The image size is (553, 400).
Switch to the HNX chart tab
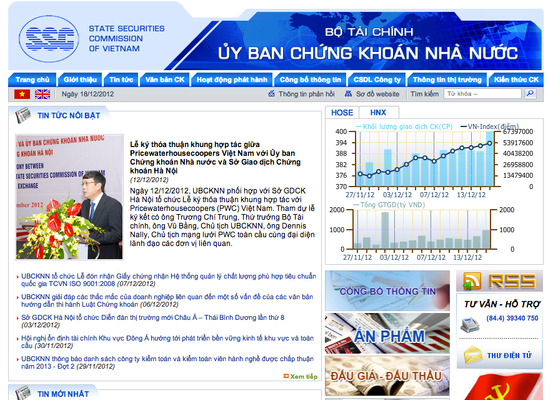pyautogui.click(x=378, y=113)
